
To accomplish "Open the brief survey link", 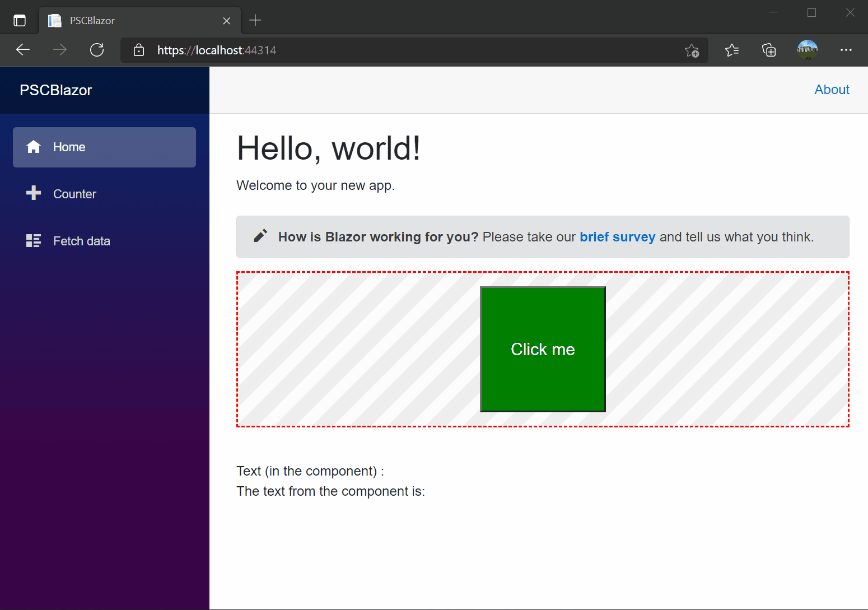I will tap(617, 236).
